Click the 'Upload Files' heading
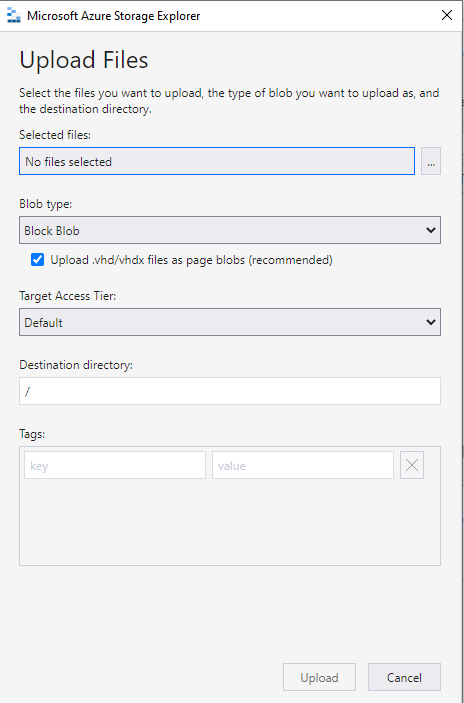 coord(84,60)
